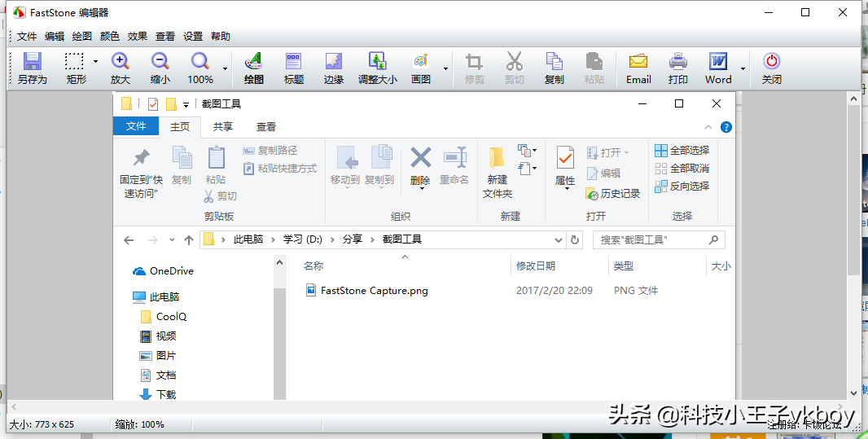Viewport: 868px width, 439px height.
Task: Click the blue 文件 tab in Explorer
Action: click(x=136, y=126)
